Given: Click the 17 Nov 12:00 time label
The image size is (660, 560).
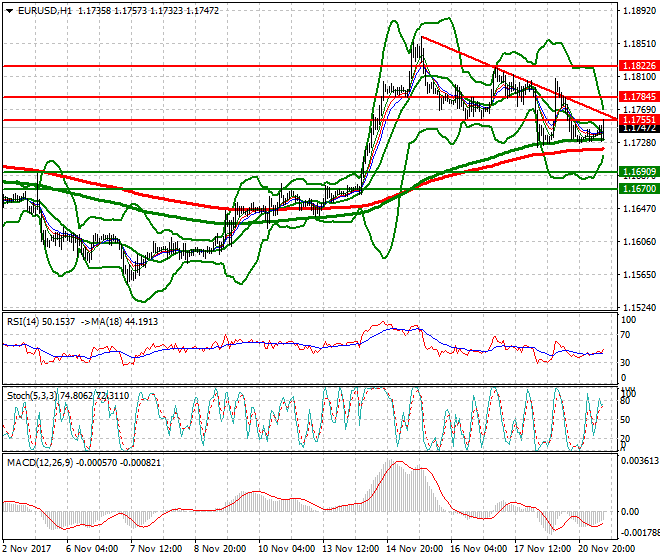Looking at the screenshot, I should coord(543,549).
